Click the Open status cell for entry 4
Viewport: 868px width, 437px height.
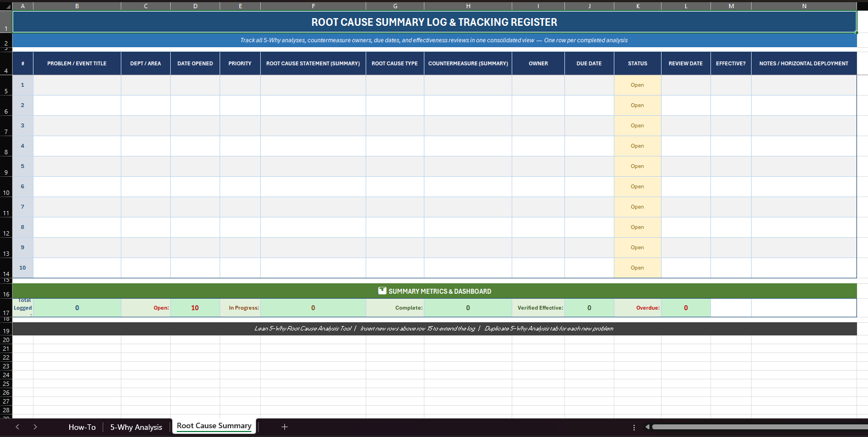pyautogui.click(x=637, y=146)
